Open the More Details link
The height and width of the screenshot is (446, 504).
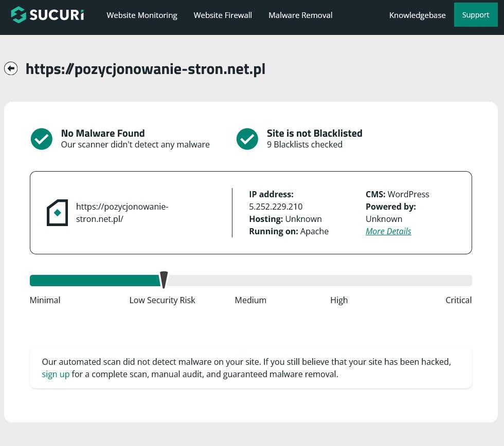[x=388, y=231]
